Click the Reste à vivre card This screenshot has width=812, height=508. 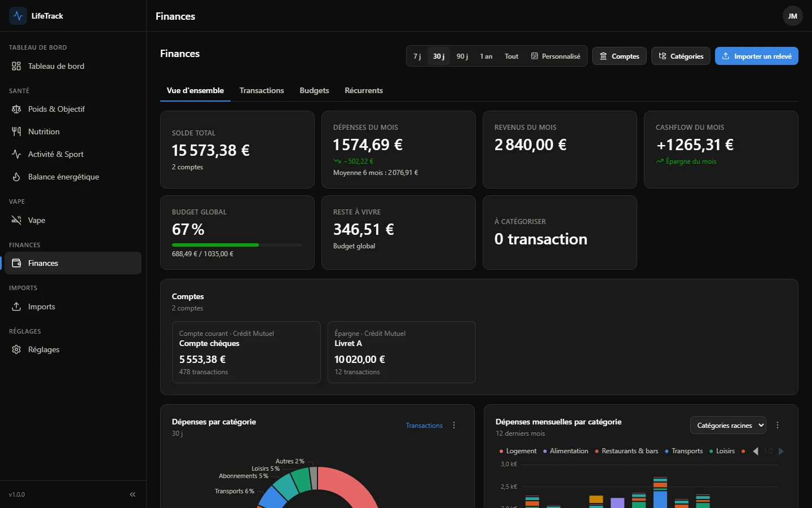click(x=399, y=233)
